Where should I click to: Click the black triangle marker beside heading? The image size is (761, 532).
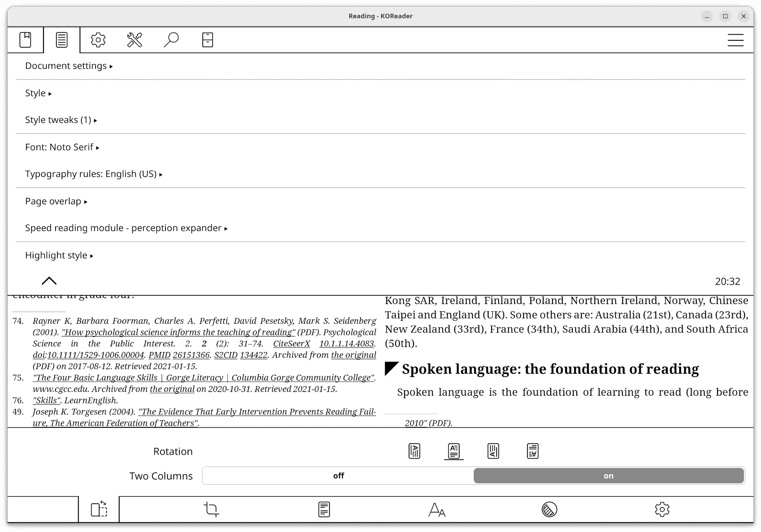(x=391, y=368)
